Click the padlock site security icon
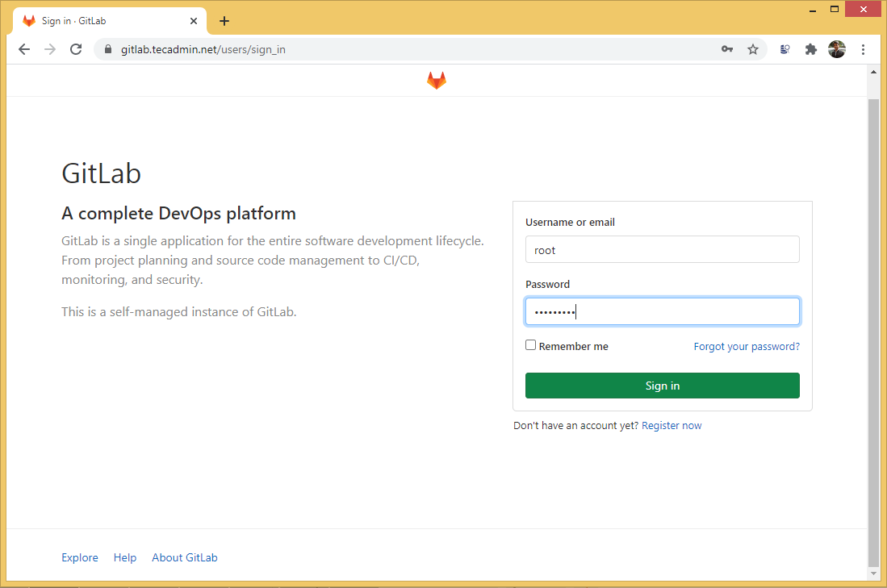The height and width of the screenshot is (588, 887). point(107,49)
